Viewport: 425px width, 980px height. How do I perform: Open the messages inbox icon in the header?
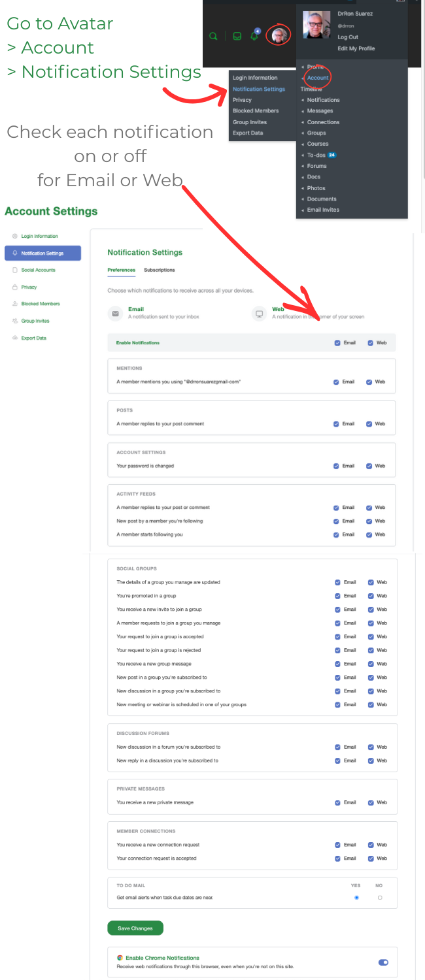(x=236, y=37)
